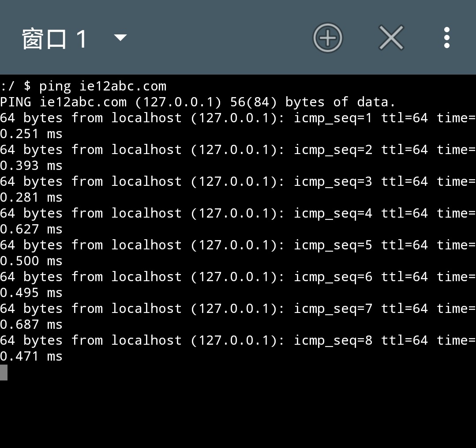The height and width of the screenshot is (448, 476).
Task: Expand the window list dropdown arrow
Action: click(x=120, y=38)
